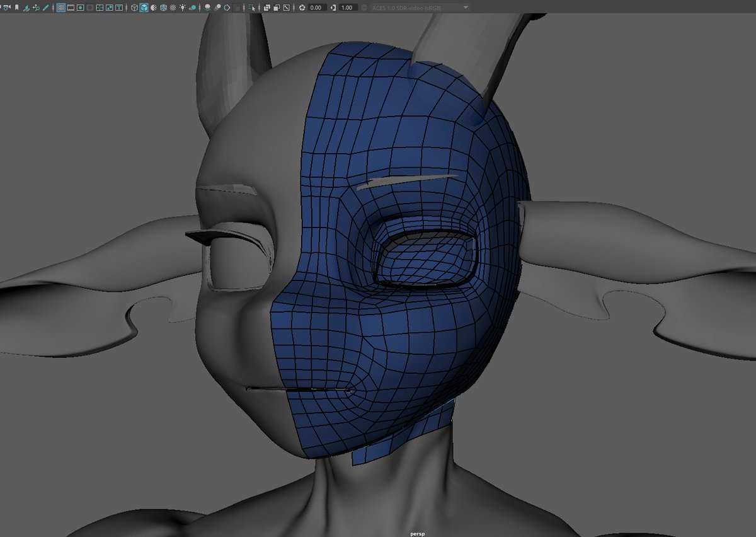Toggle Wireframe on Shaded icon
The height and width of the screenshot is (537, 756).
[163, 8]
